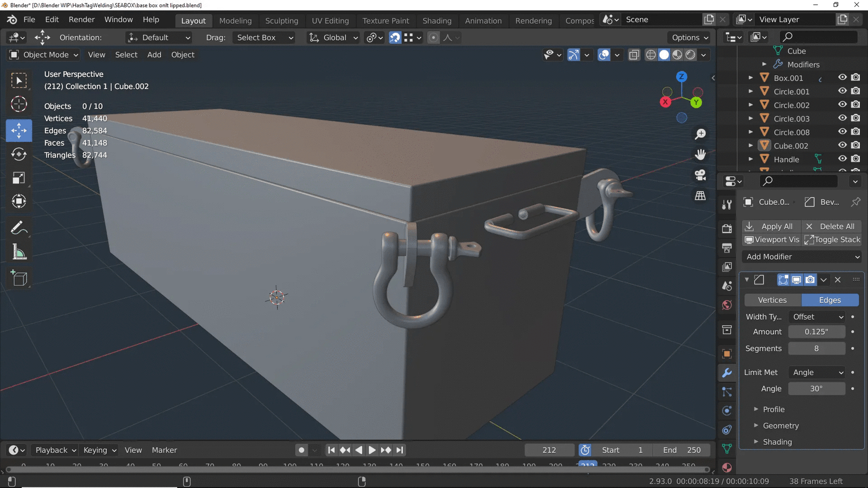Select the Rotate tool

(x=19, y=154)
